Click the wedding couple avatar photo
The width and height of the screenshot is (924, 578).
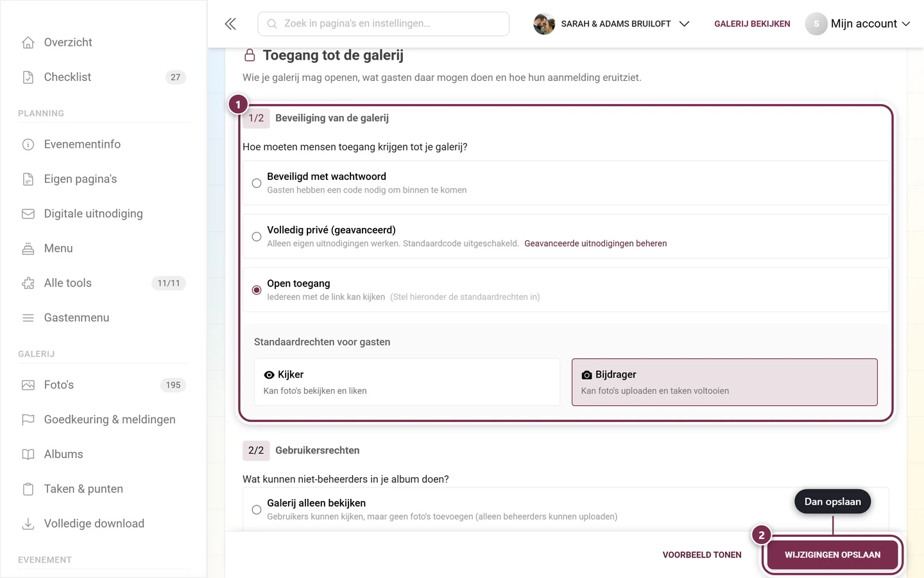(x=544, y=24)
